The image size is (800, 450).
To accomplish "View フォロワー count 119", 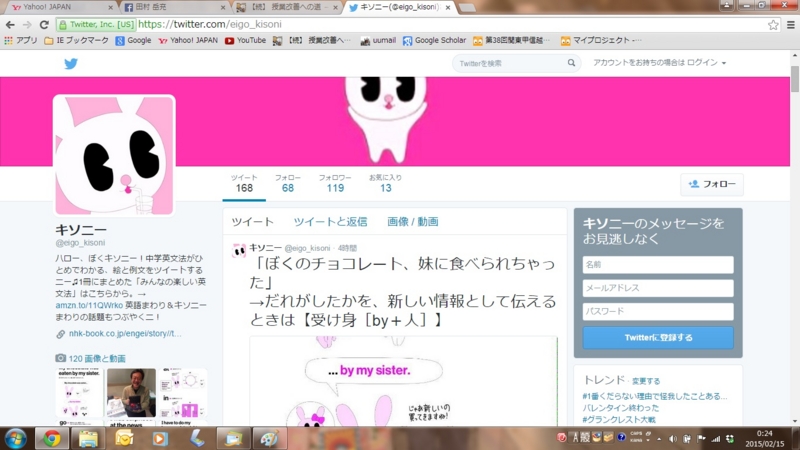I will pyautogui.click(x=335, y=183).
